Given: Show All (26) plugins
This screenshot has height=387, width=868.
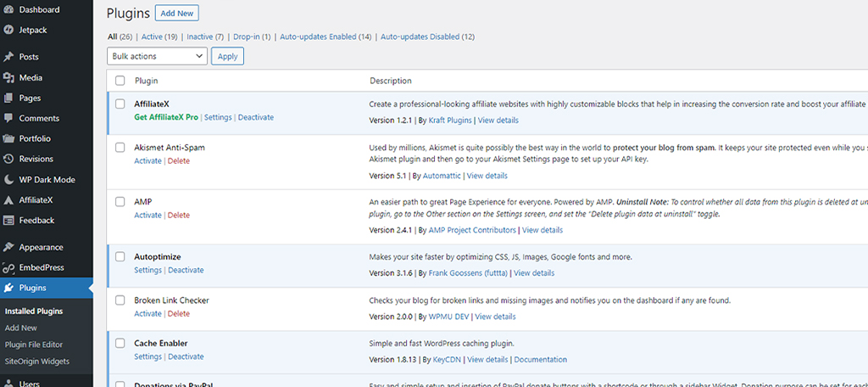Looking at the screenshot, I should [120, 36].
